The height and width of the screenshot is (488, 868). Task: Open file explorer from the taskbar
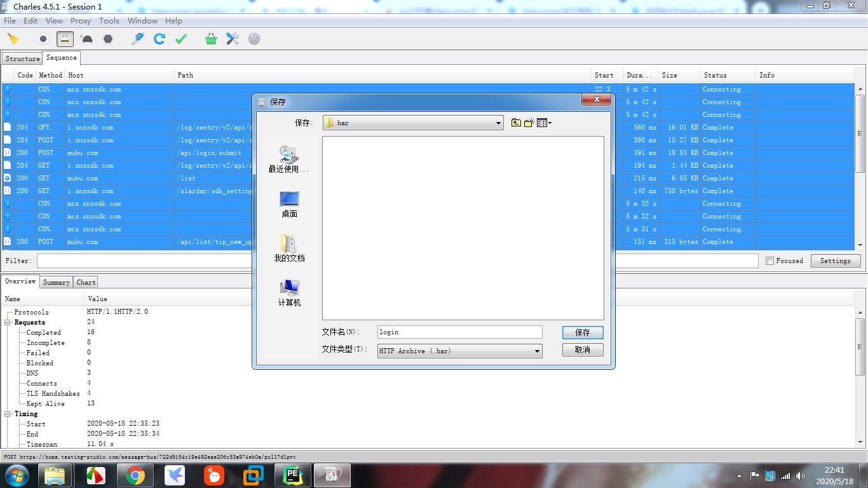tap(55, 475)
